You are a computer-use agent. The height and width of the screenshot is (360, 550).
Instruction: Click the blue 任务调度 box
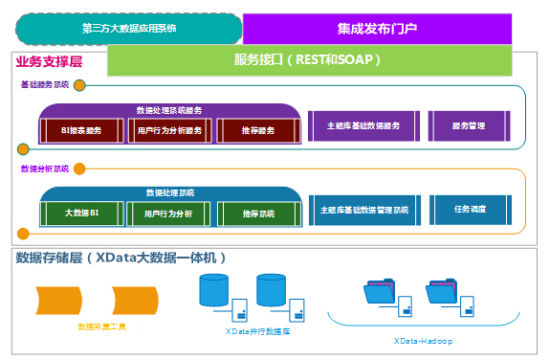point(470,210)
